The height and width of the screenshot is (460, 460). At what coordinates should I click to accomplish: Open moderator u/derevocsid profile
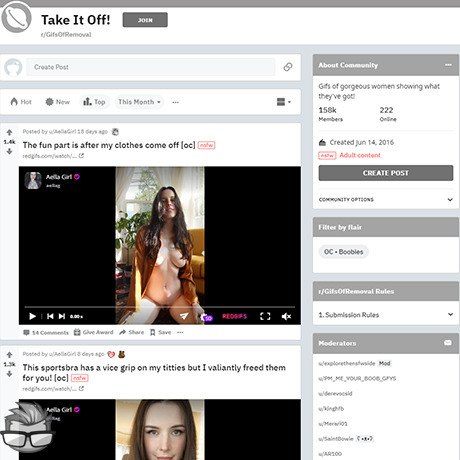pyautogui.click(x=335, y=394)
